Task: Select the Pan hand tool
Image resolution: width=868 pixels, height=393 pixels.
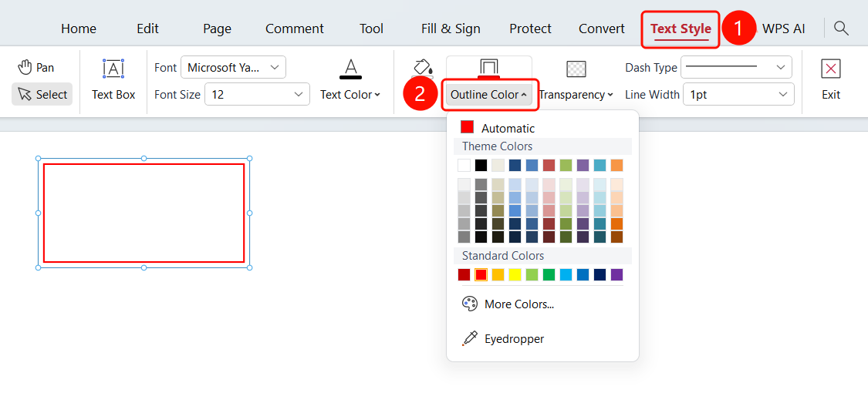Action: point(36,68)
